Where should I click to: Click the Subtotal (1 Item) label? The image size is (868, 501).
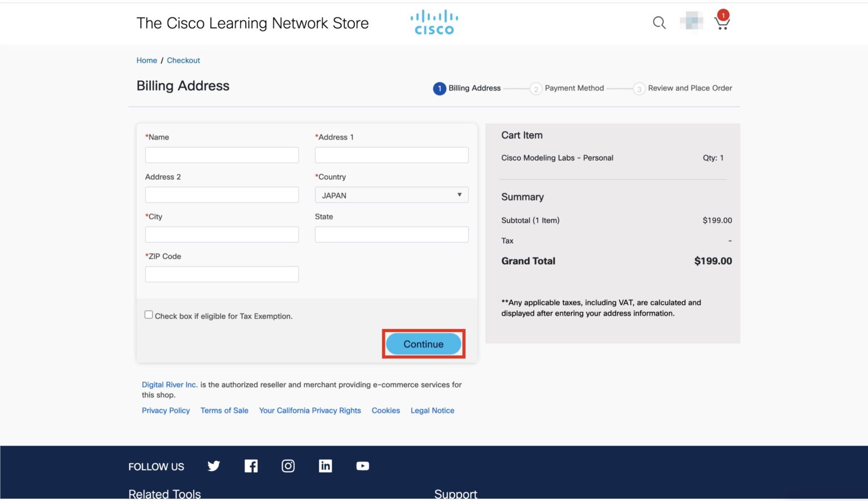coord(530,221)
